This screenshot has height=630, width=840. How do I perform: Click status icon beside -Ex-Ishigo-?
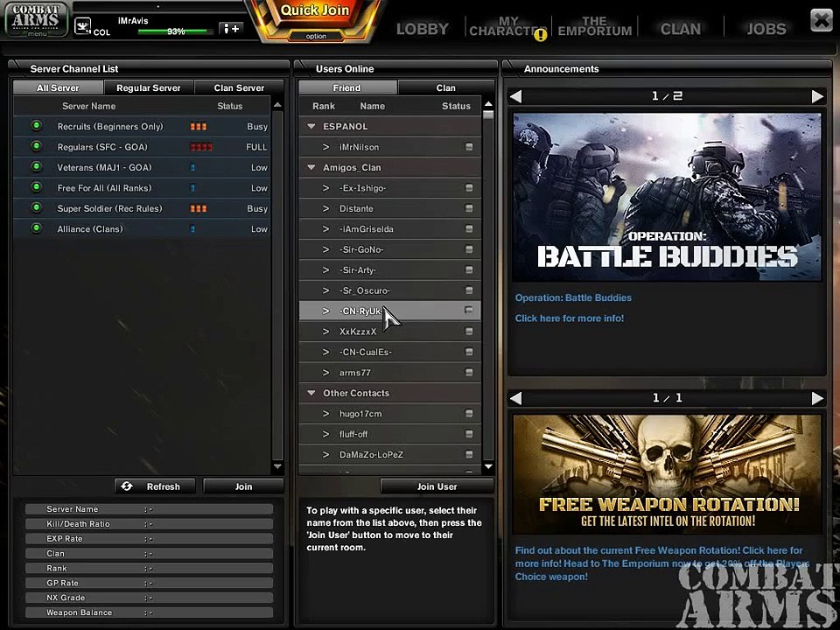pyautogui.click(x=469, y=187)
